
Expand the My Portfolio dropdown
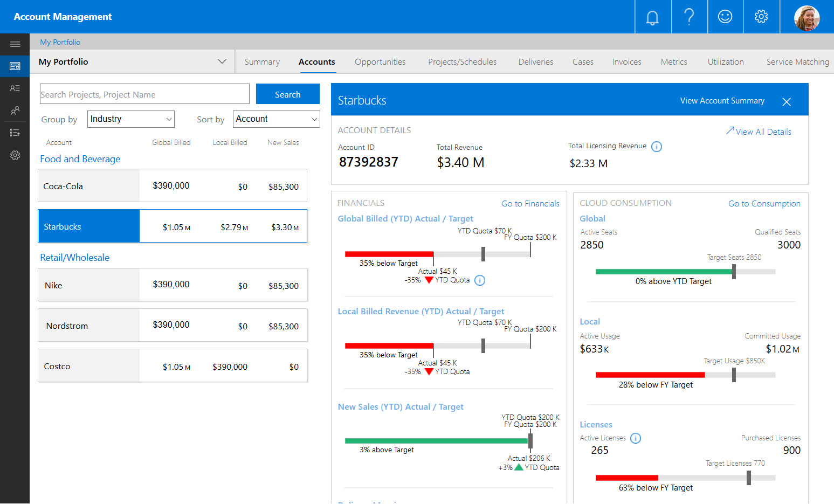(x=222, y=61)
